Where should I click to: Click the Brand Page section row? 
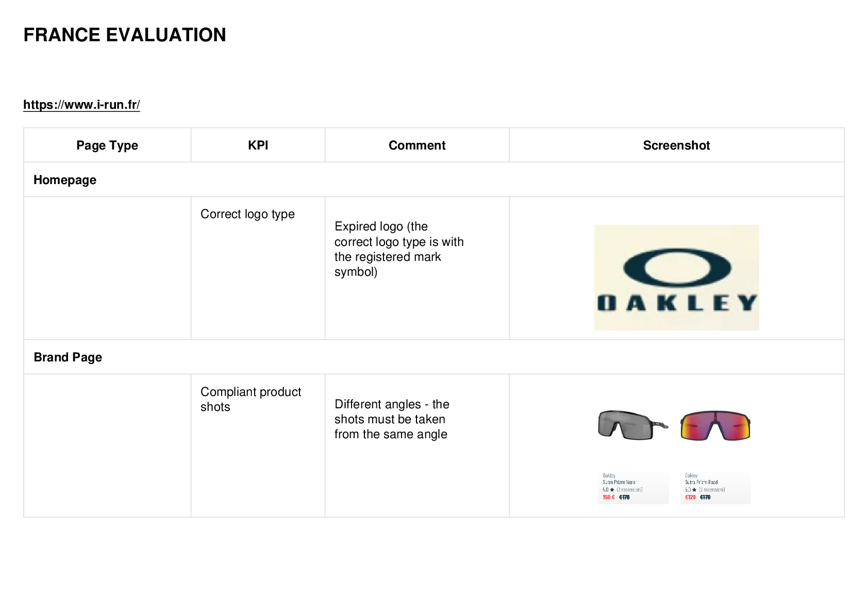[434, 357]
